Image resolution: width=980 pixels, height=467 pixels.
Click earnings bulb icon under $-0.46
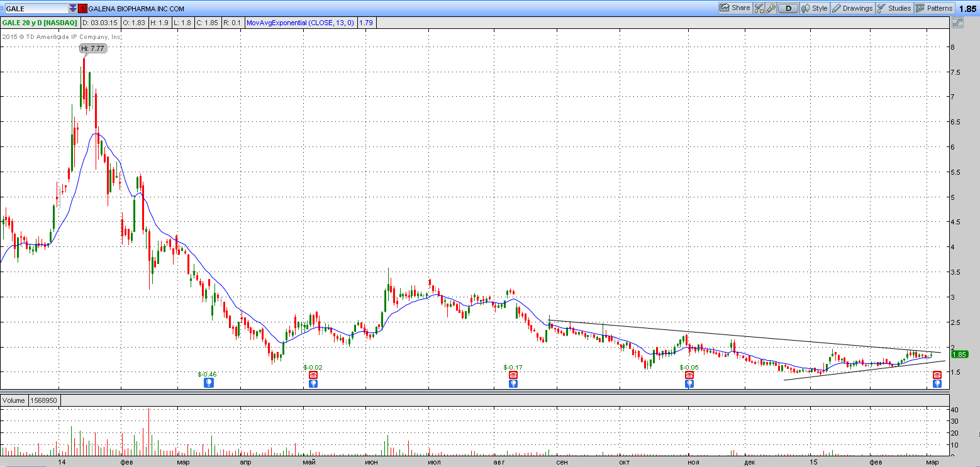click(x=208, y=383)
